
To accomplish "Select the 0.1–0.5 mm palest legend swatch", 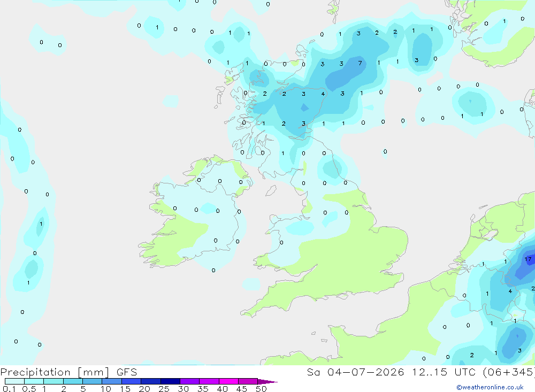I will [14, 381].
